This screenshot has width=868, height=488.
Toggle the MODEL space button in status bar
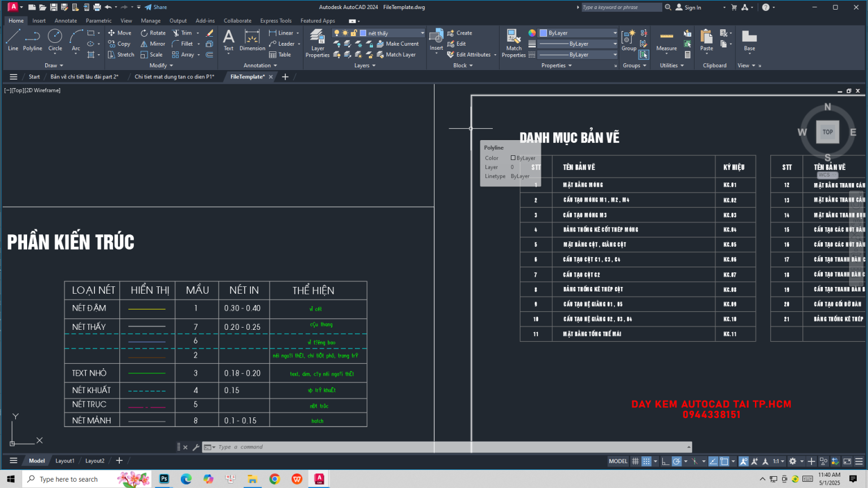pyautogui.click(x=618, y=461)
